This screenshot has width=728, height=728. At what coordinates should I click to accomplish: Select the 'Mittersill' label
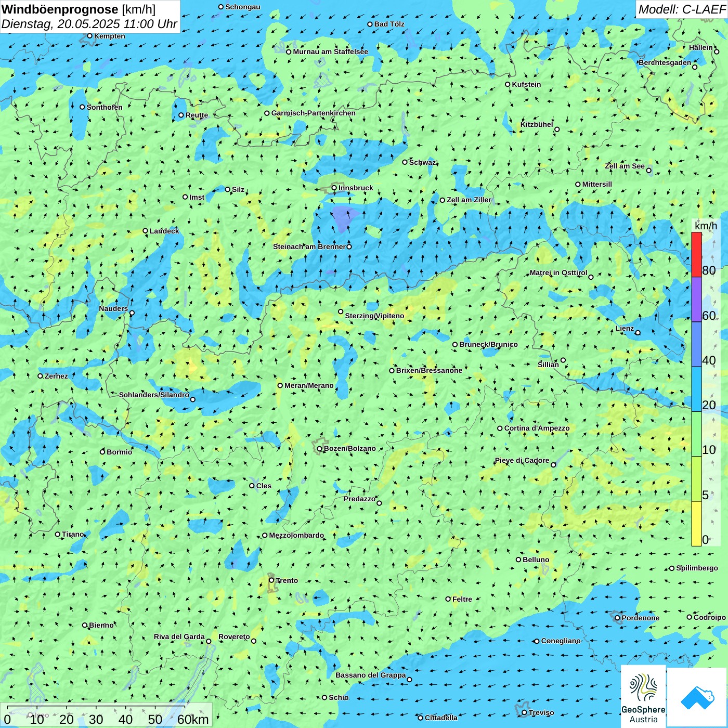click(x=597, y=184)
